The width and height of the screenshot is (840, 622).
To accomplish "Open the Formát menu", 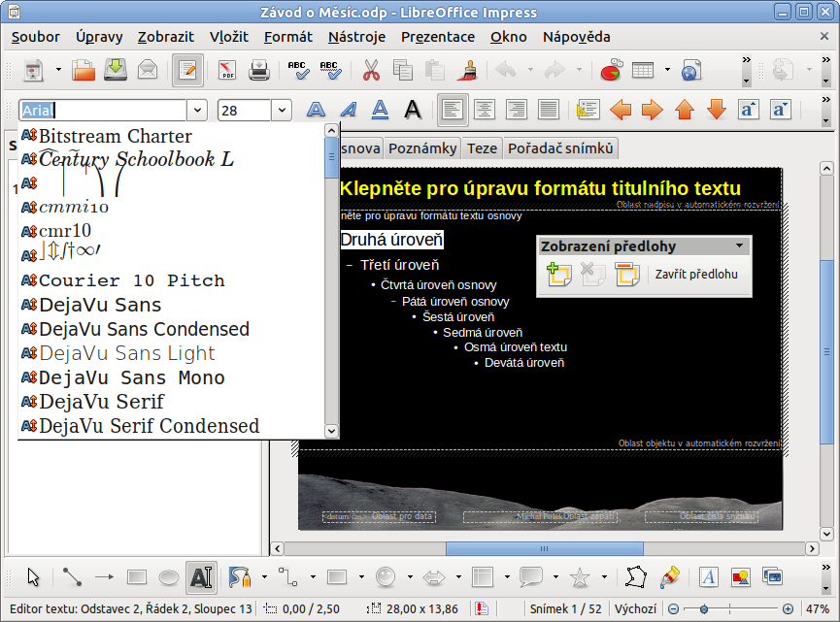I will (x=287, y=37).
